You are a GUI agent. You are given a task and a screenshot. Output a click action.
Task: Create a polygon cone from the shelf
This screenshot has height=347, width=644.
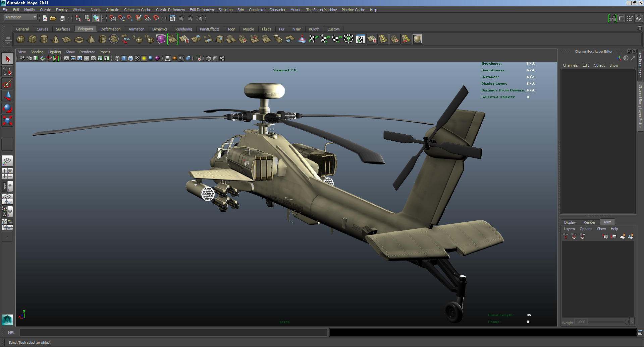click(55, 39)
